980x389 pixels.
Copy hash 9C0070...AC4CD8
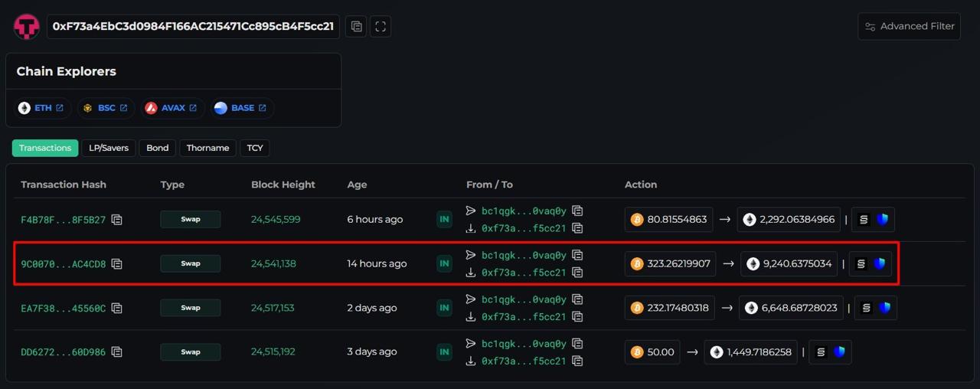(x=117, y=264)
